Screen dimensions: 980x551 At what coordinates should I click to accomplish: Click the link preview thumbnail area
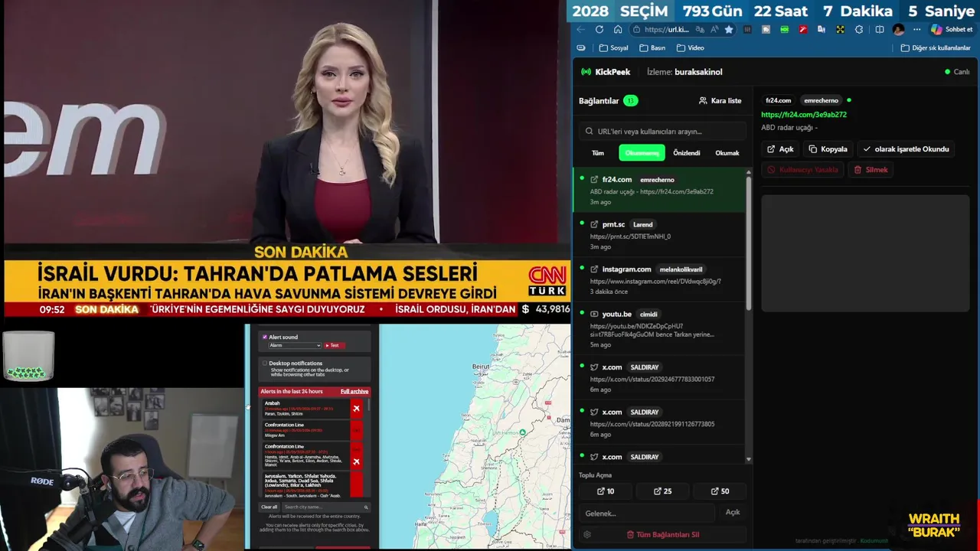coord(865,253)
